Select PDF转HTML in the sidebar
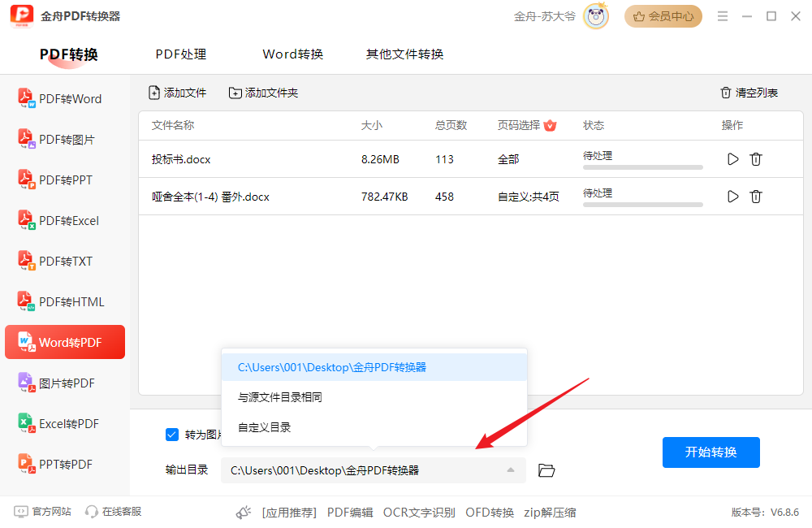This screenshot has height=528, width=812. point(65,301)
